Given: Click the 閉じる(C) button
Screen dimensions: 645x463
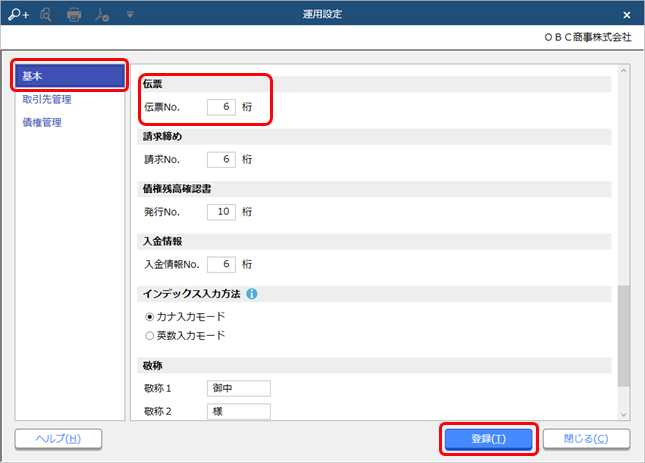Looking at the screenshot, I should 586,439.
